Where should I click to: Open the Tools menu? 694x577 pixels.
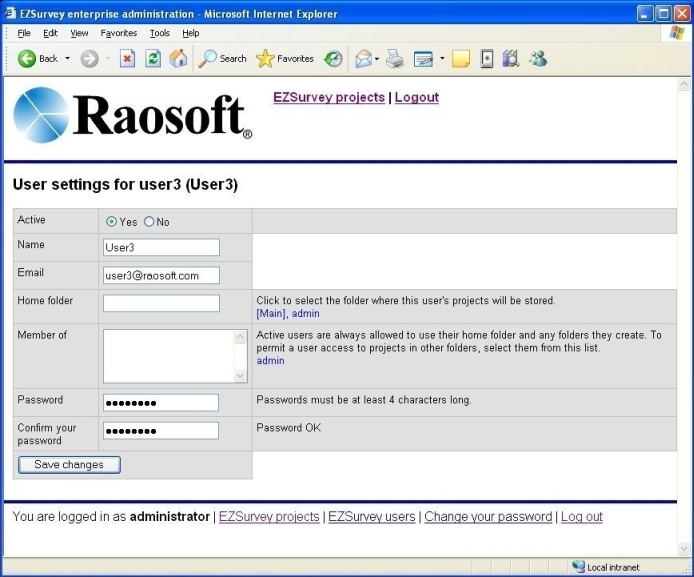click(x=160, y=33)
